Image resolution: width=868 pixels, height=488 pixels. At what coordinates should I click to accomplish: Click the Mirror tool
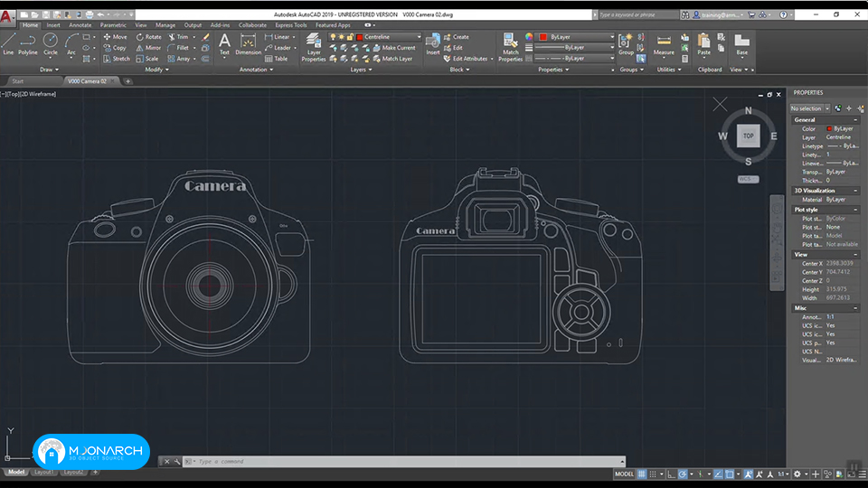149,48
